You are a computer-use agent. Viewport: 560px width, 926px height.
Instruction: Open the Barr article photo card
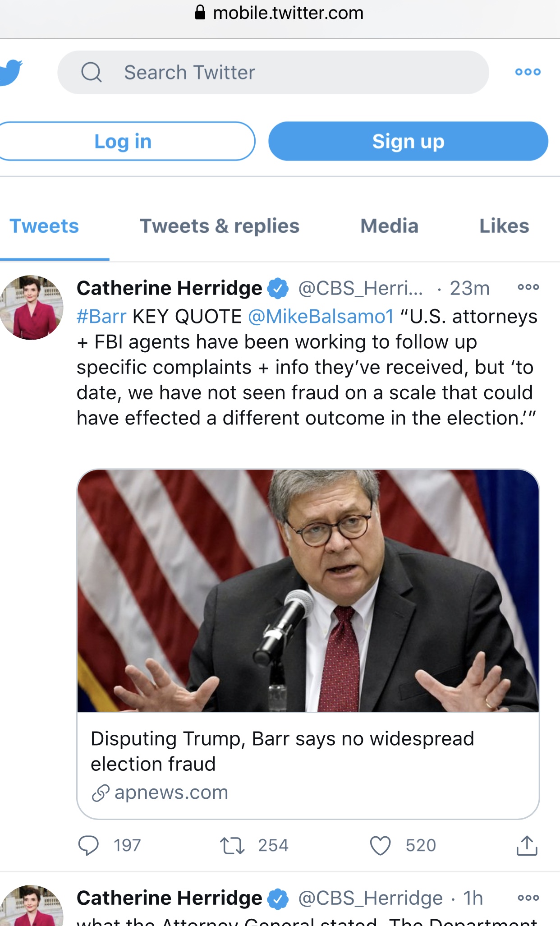[308, 591]
